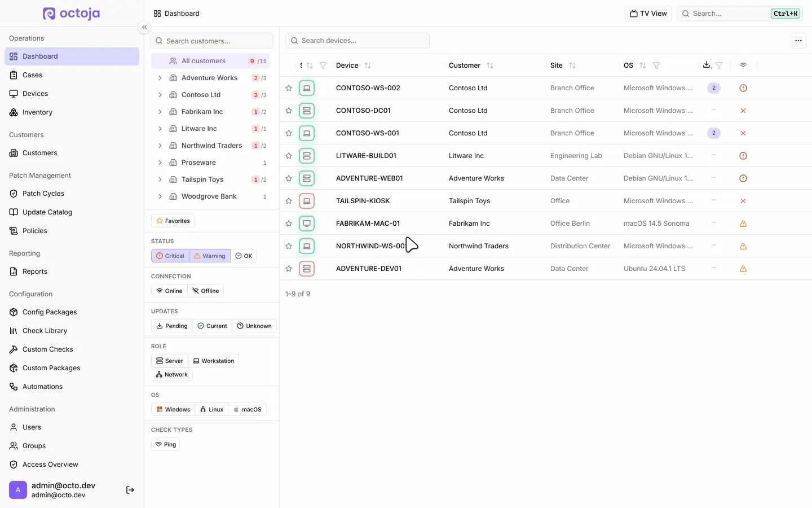Switch to TV View
The width and height of the screenshot is (812, 508).
pyautogui.click(x=648, y=14)
